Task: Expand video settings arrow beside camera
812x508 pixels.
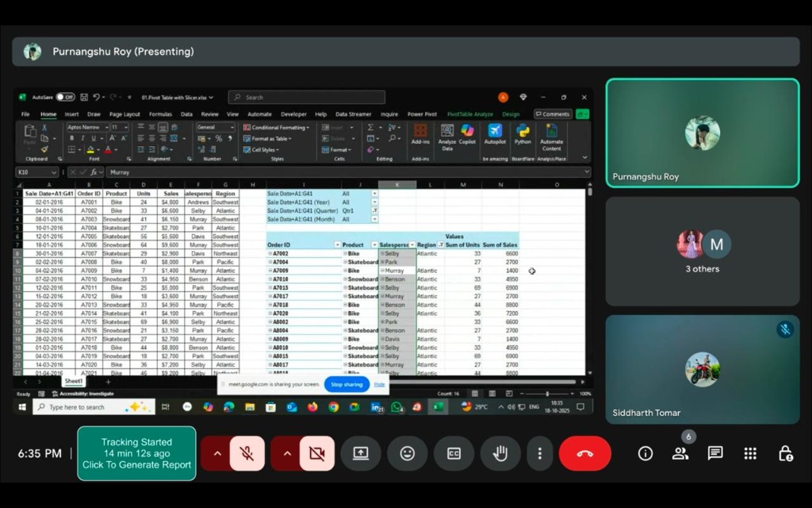Action: (287, 453)
